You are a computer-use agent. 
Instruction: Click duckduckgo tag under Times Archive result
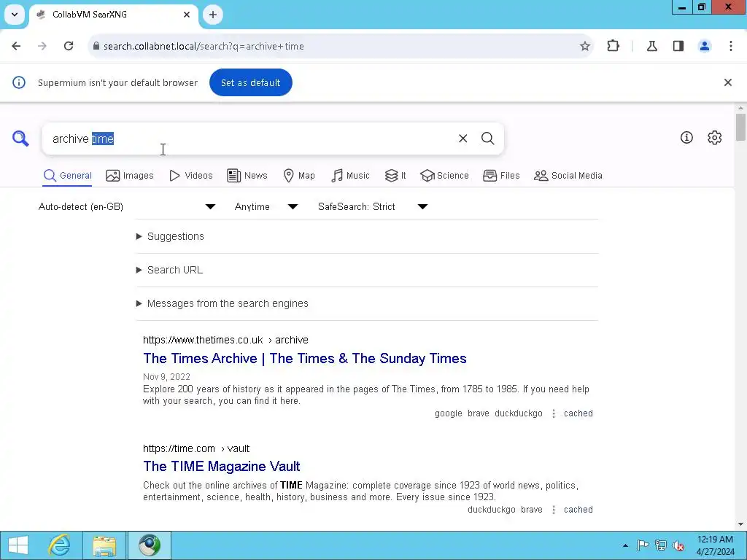[x=519, y=413]
